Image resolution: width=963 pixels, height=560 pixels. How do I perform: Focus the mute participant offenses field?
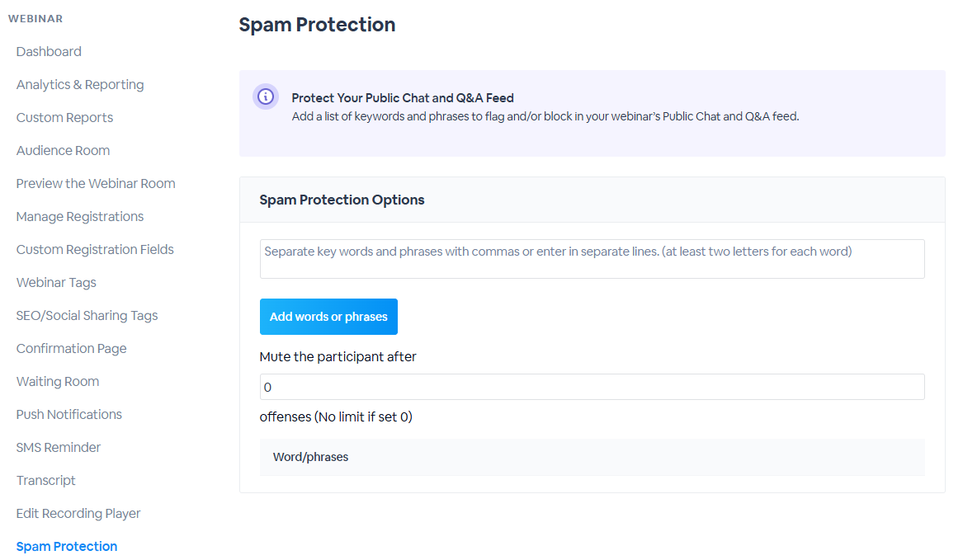(592, 387)
